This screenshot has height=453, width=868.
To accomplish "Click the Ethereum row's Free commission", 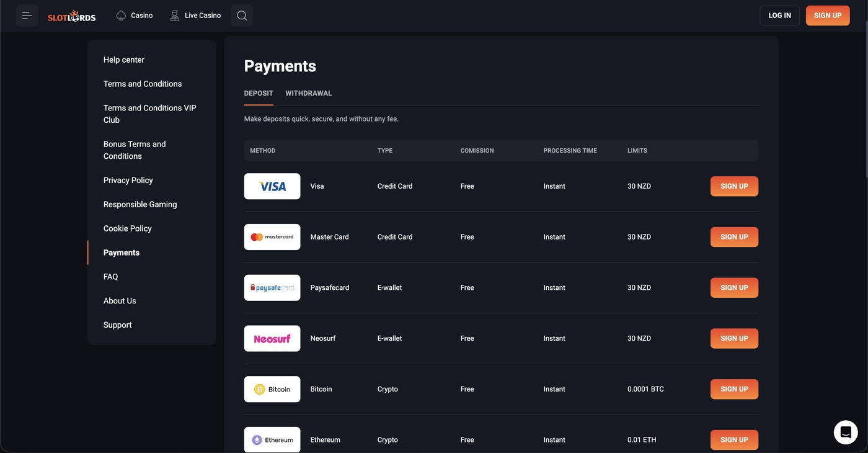I will [x=467, y=440].
